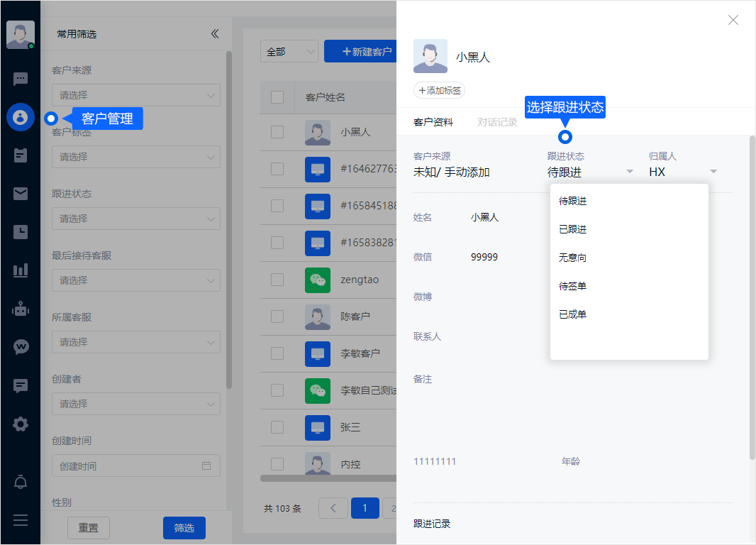756x545 pixels.
Task: Open the robot icon in sidebar
Action: 21,309
